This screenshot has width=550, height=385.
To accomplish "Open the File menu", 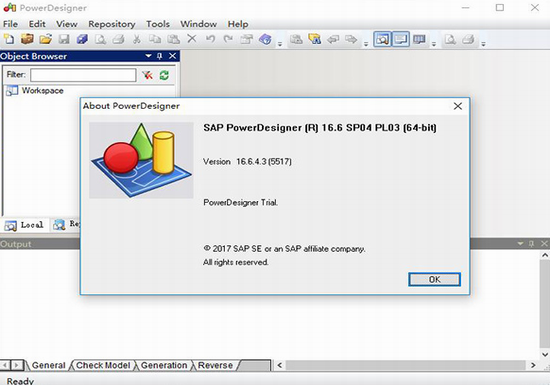I will point(10,24).
